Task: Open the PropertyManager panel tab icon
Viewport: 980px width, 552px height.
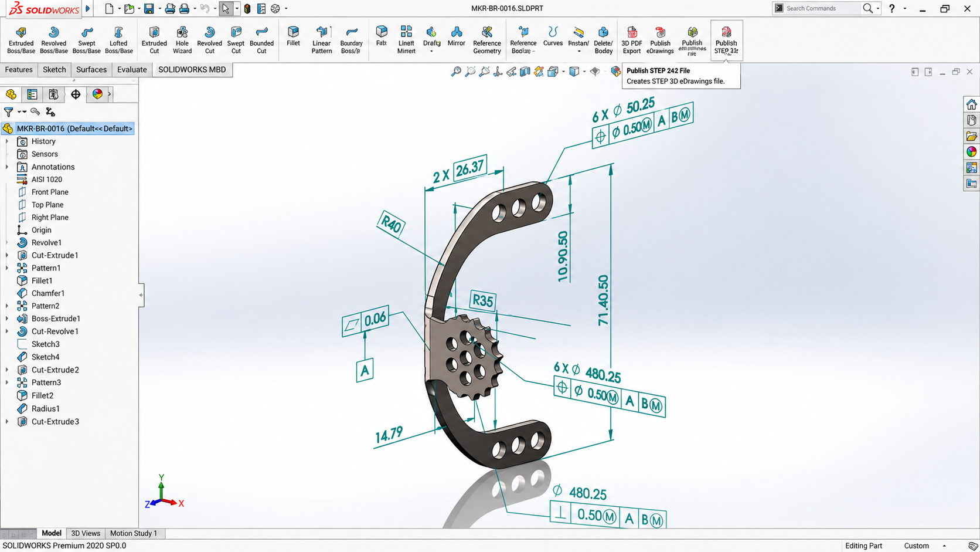Action: tap(32, 94)
